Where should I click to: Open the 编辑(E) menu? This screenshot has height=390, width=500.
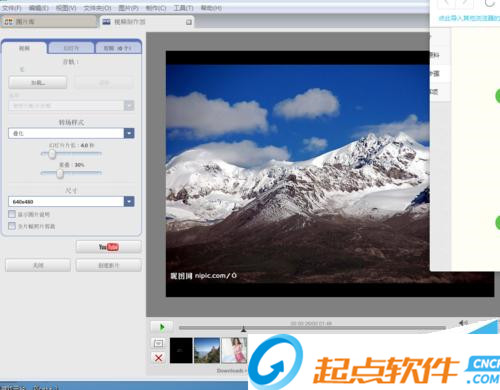coord(39,8)
